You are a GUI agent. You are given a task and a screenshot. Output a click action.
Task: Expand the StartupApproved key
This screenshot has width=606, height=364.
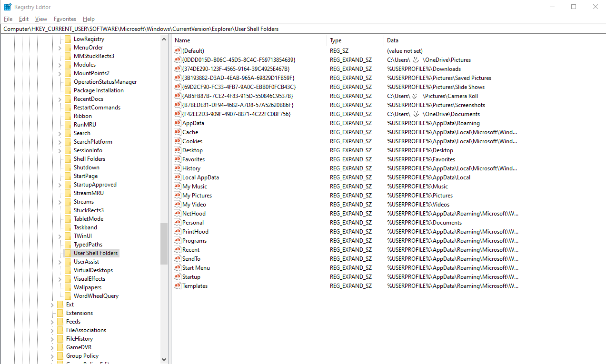pyautogui.click(x=60, y=185)
